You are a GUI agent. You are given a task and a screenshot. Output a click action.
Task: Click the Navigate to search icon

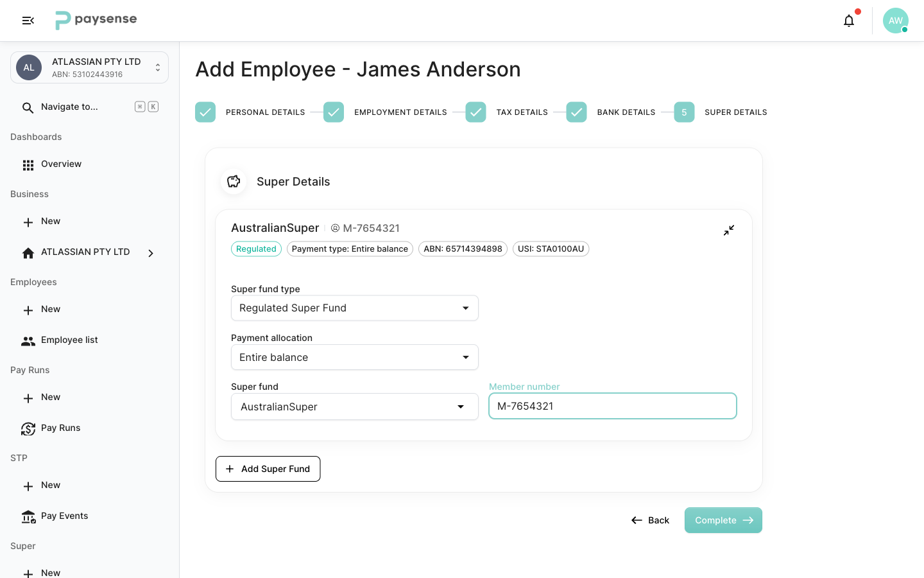click(28, 107)
